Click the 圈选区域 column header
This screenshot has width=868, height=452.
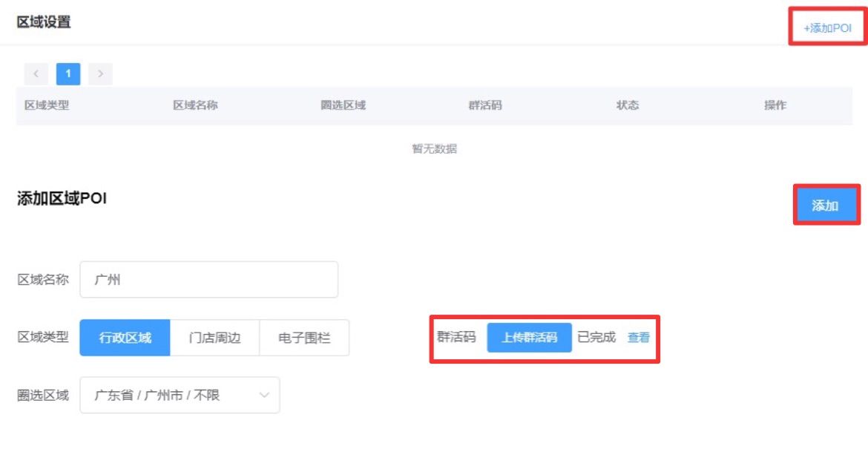click(343, 105)
